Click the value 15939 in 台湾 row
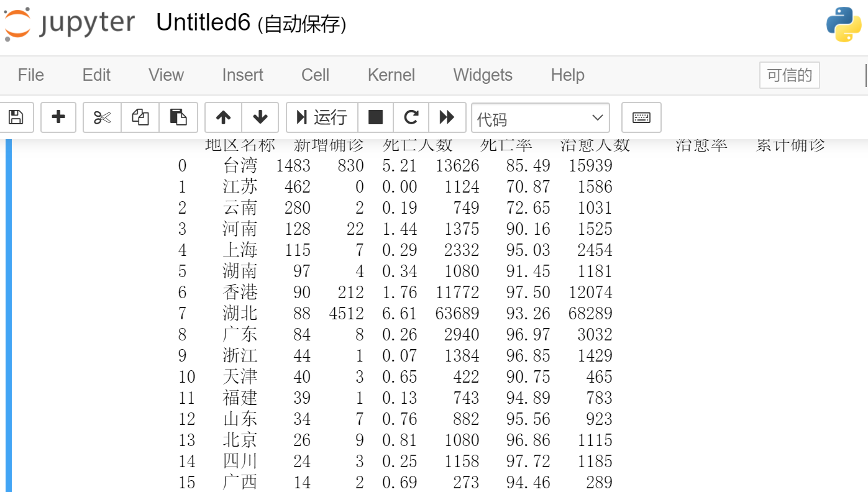This screenshot has height=492, width=868. tap(590, 165)
